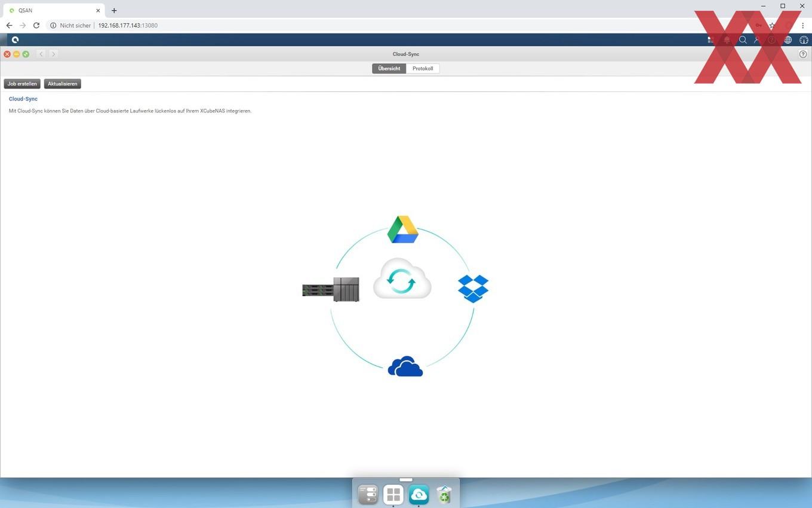812x508 pixels.
Task: Click the browser forward arrow
Action: tap(23, 26)
